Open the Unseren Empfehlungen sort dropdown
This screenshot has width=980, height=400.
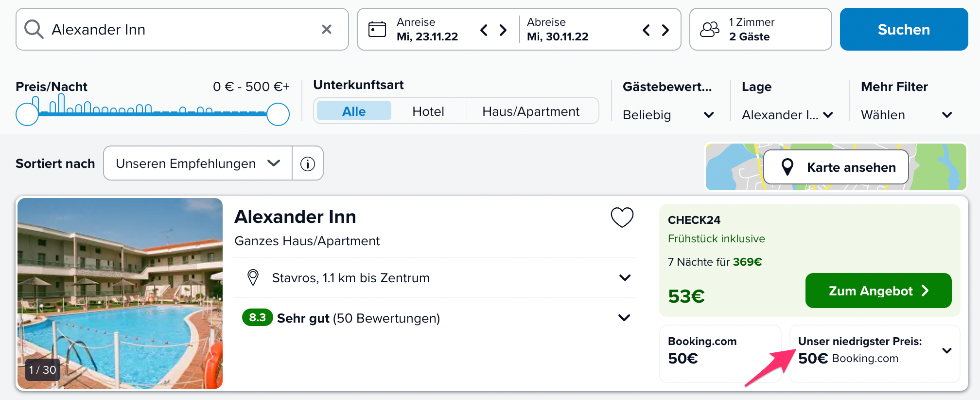[x=198, y=164]
